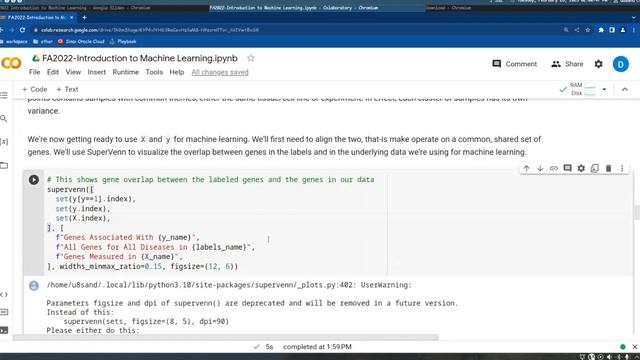Image resolution: width=640 pixels, height=360 pixels.
Task: Open files sidebar folder icon
Action: coord(4,165)
